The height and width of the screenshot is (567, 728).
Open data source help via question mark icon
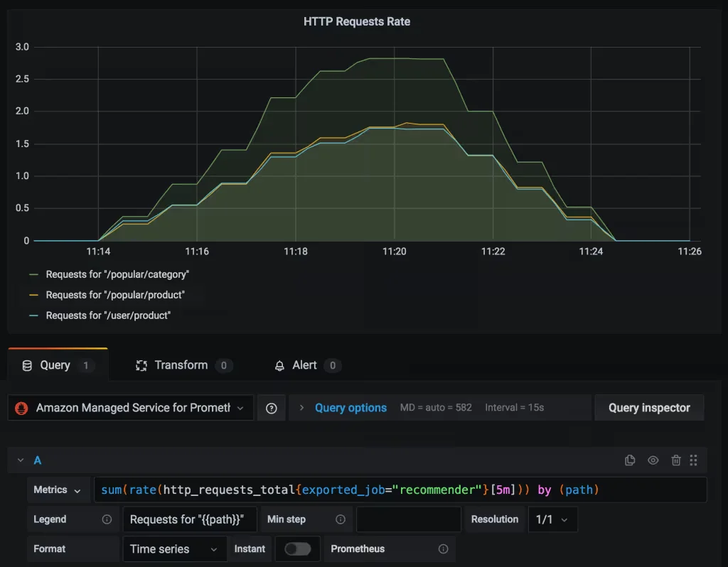(271, 407)
